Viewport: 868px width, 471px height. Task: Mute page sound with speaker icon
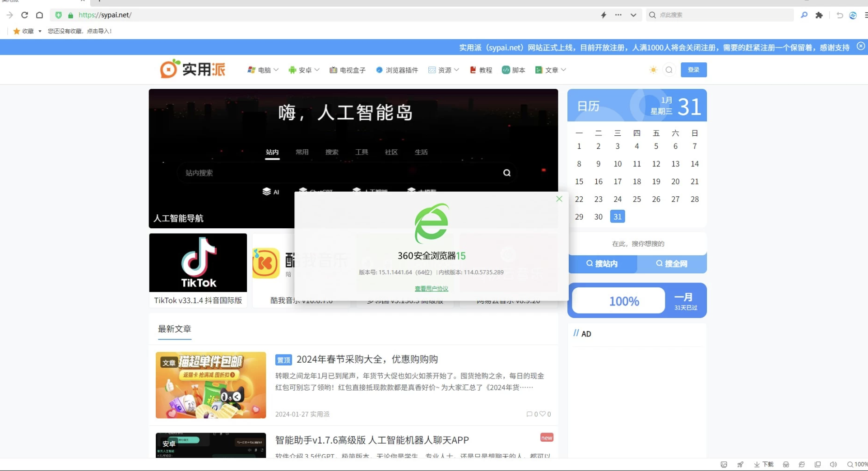(833, 465)
